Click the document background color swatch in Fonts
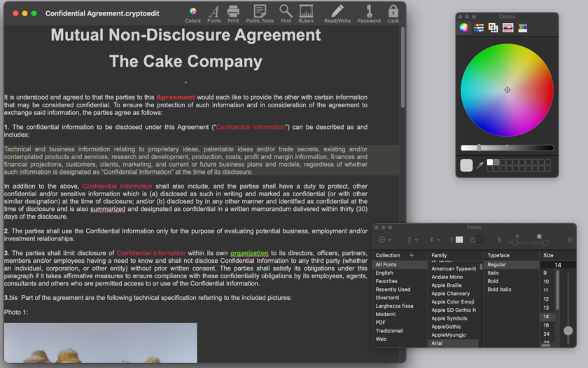Image resolution: width=588 pixels, height=368 pixels. coord(480,240)
